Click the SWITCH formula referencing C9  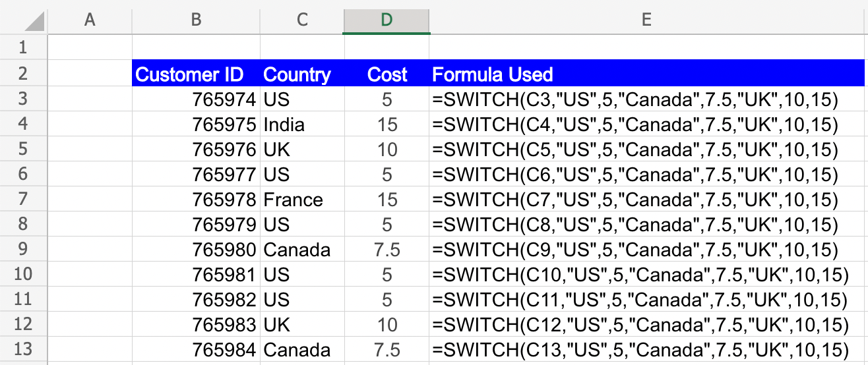[646, 249]
